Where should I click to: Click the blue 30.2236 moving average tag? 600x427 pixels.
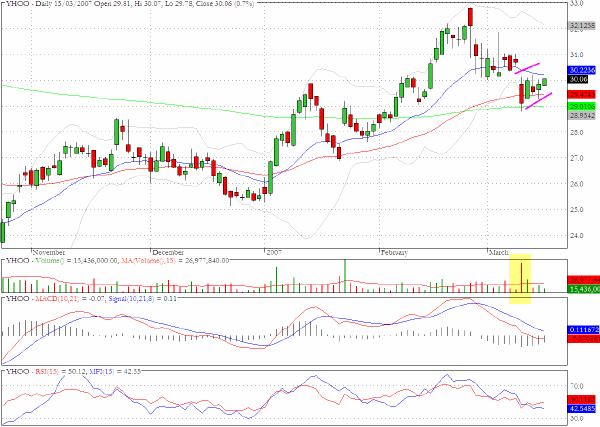click(x=582, y=70)
